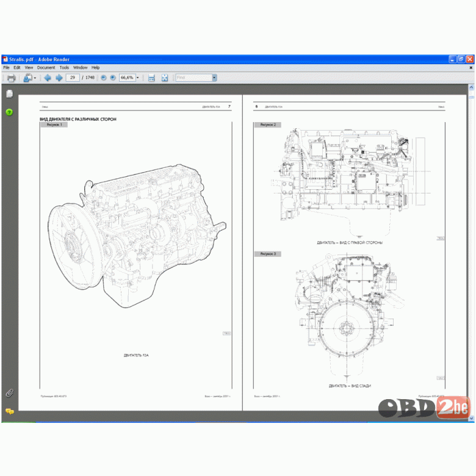The width and height of the screenshot is (476, 476).
Task: Close the document with the small x
Action: (471, 68)
